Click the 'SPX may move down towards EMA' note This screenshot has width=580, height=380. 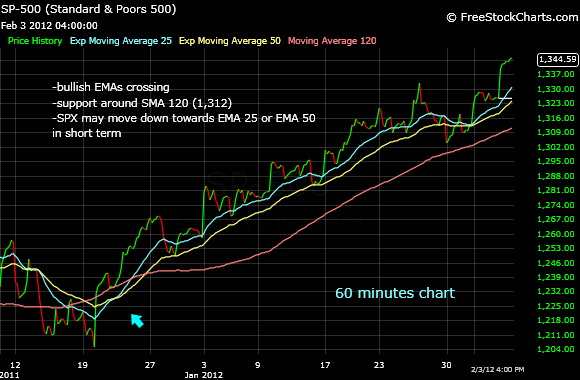click(184, 118)
